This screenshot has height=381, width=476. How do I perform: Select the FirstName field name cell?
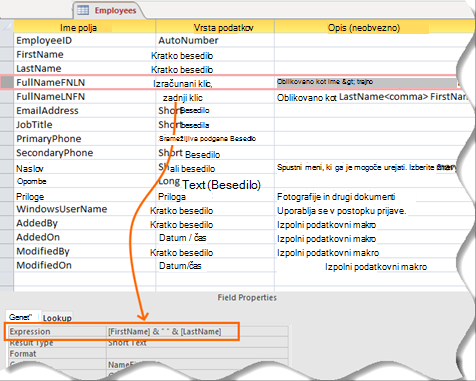[85, 55]
